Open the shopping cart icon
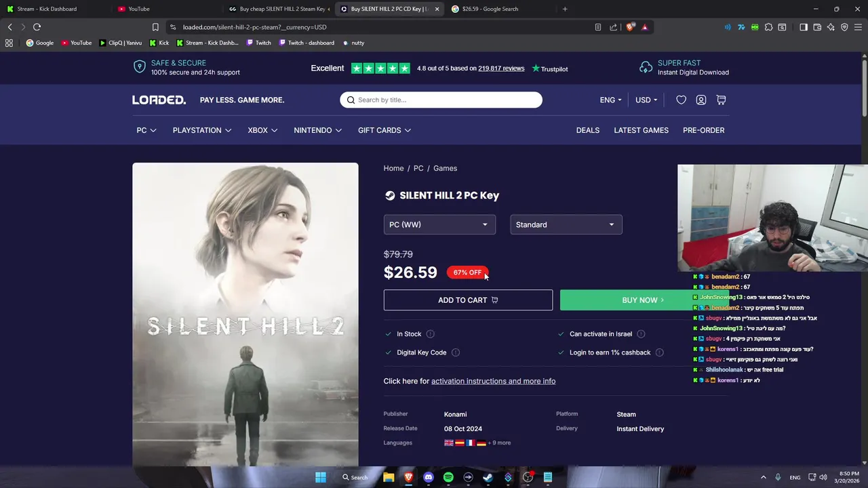 [x=721, y=100]
